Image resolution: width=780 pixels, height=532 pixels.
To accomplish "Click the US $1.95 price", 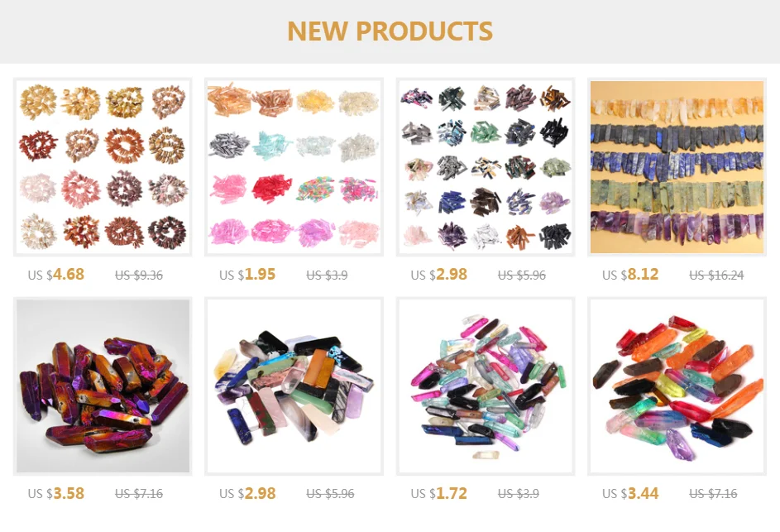I will coord(247,274).
